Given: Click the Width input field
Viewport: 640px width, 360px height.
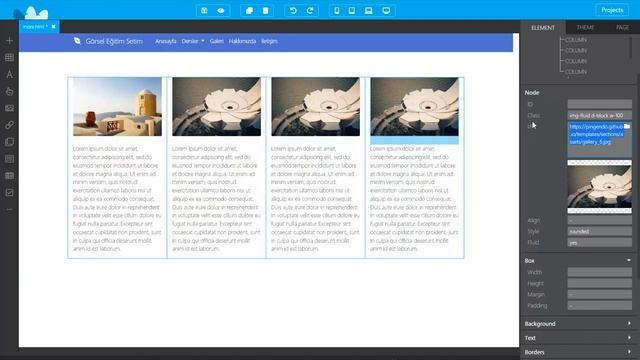Looking at the screenshot, I should pyautogui.click(x=599, y=272).
